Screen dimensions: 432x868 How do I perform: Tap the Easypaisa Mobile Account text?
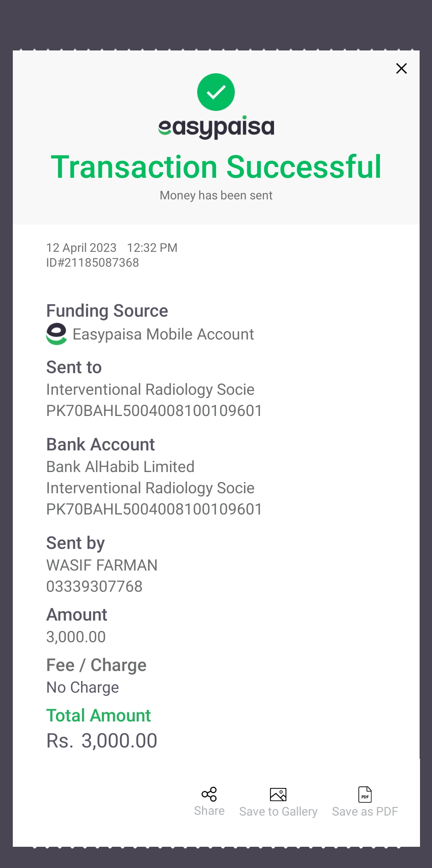point(163,334)
